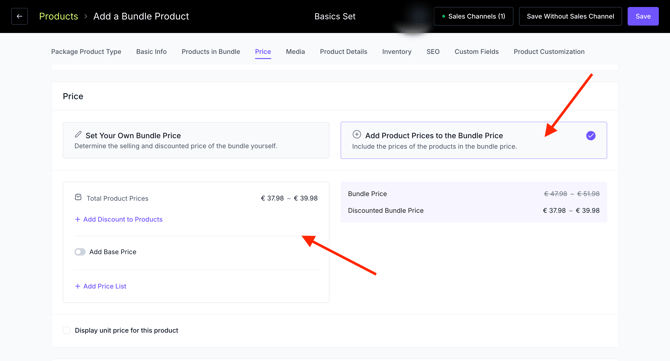Check Display unit price for this product

pyautogui.click(x=67, y=330)
